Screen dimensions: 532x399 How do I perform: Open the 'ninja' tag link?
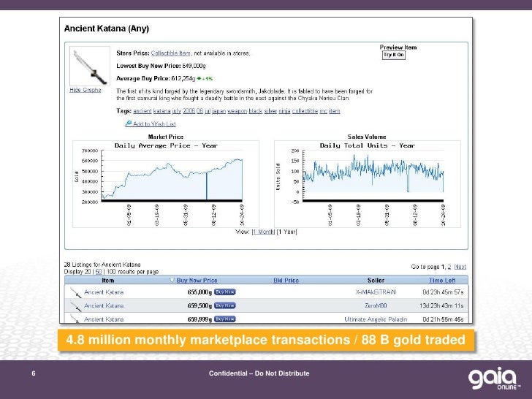pyautogui.click(x=284, y=111)
